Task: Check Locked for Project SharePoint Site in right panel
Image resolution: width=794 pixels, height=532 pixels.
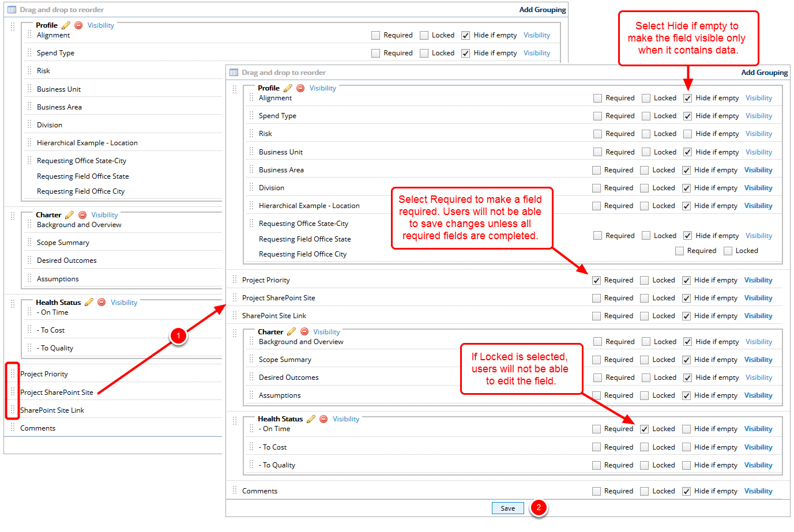Action: (x=645, y=298)
